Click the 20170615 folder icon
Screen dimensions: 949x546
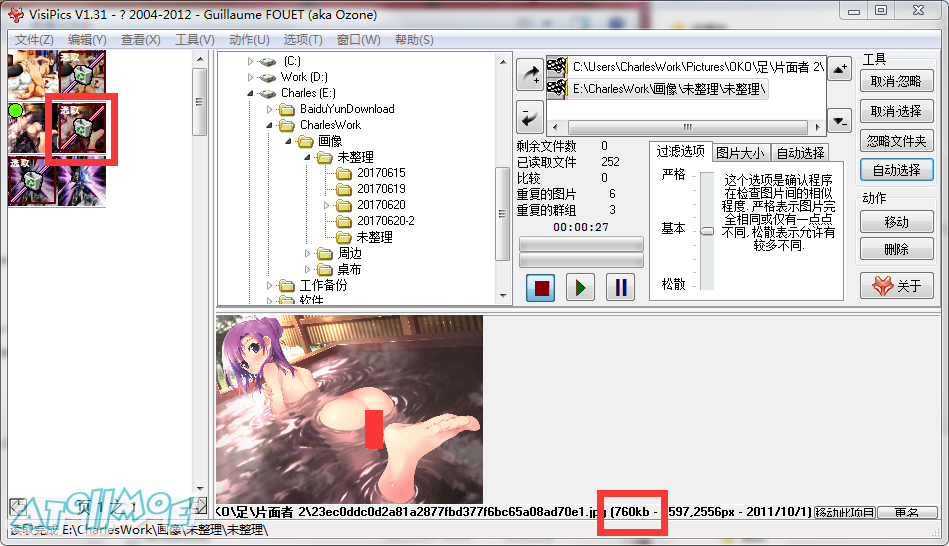(x=344, y=173)
